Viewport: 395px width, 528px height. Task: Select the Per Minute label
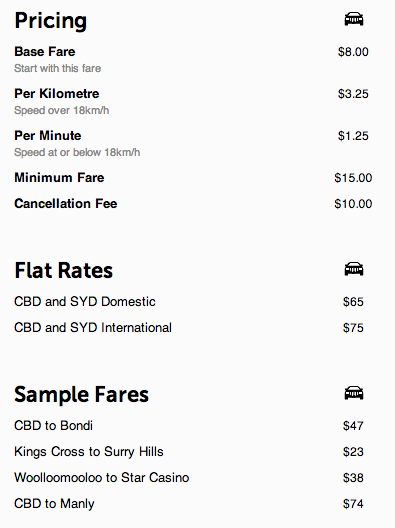[x=47, y=136]
